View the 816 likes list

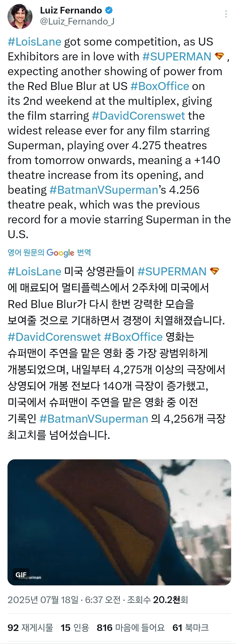pyautogui.click(x=130, y=628)
